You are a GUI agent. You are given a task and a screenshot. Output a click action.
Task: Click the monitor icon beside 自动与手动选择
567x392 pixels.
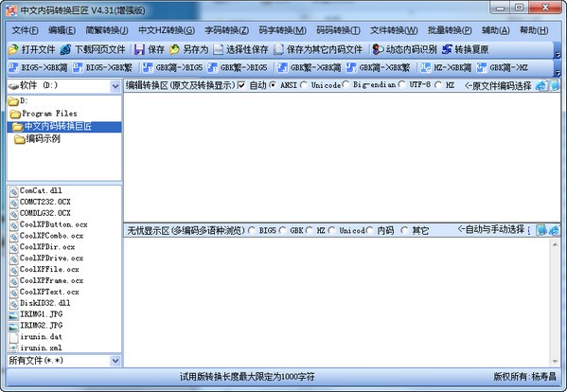coord(541,230)
